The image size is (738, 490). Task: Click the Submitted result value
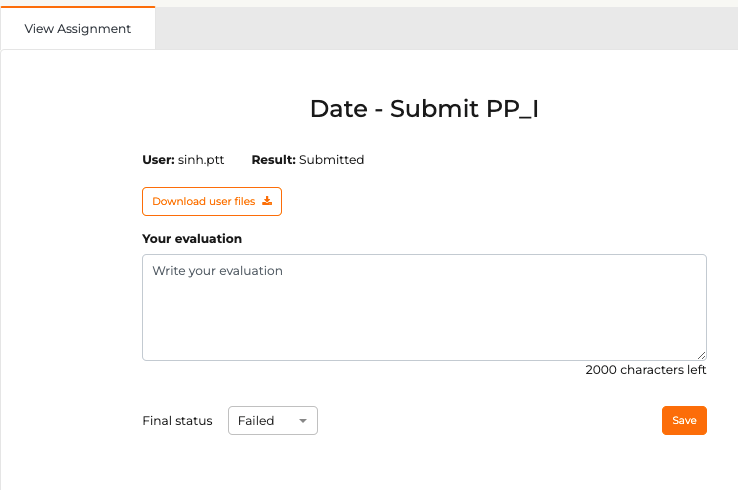point(331,160)
